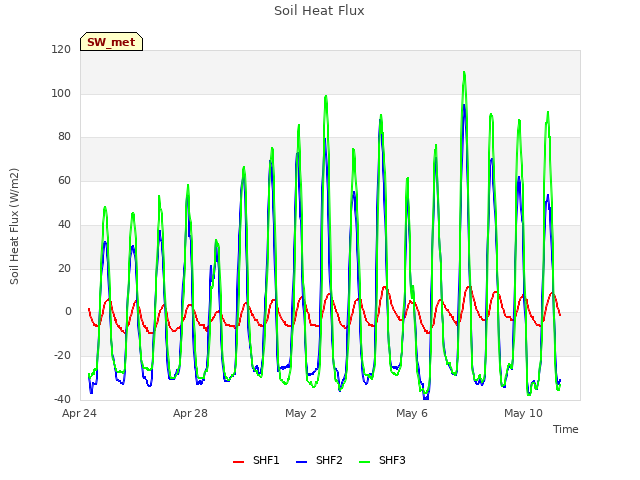Click the May 6 x-axis label
The image size is (640, 480).
412,413
